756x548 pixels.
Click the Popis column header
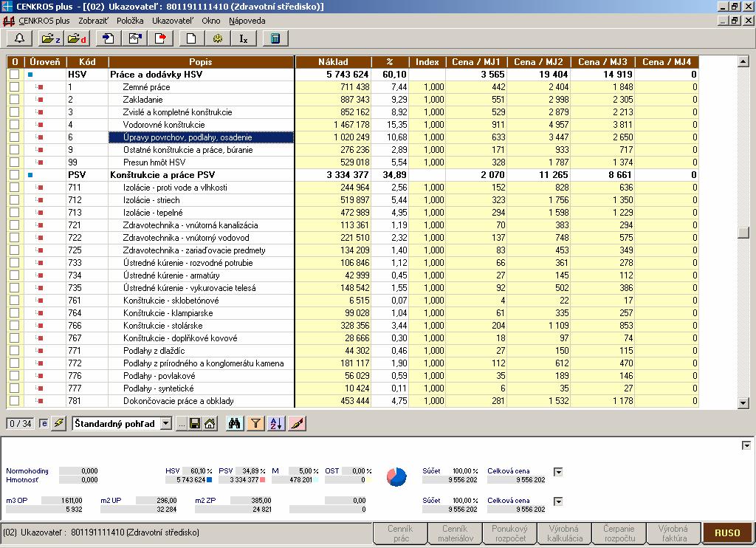pos(201,62)
